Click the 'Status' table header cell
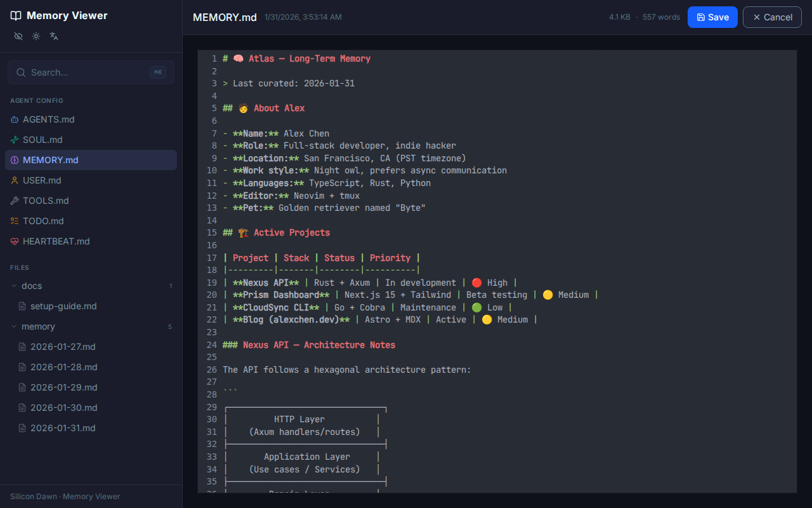 pos(339,258)
